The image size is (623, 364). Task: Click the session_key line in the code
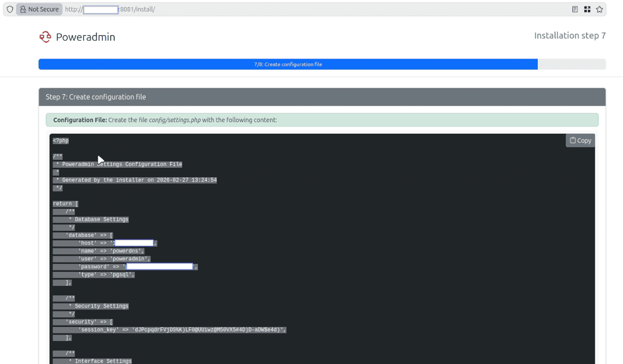click(x=181, y=330)
